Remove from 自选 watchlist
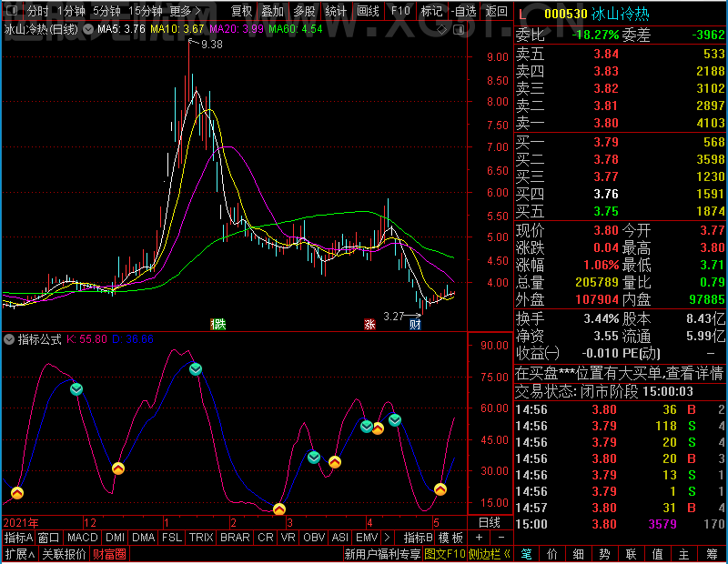The width and height of the screenshot is (728, 564). click(x=464, y=11)
